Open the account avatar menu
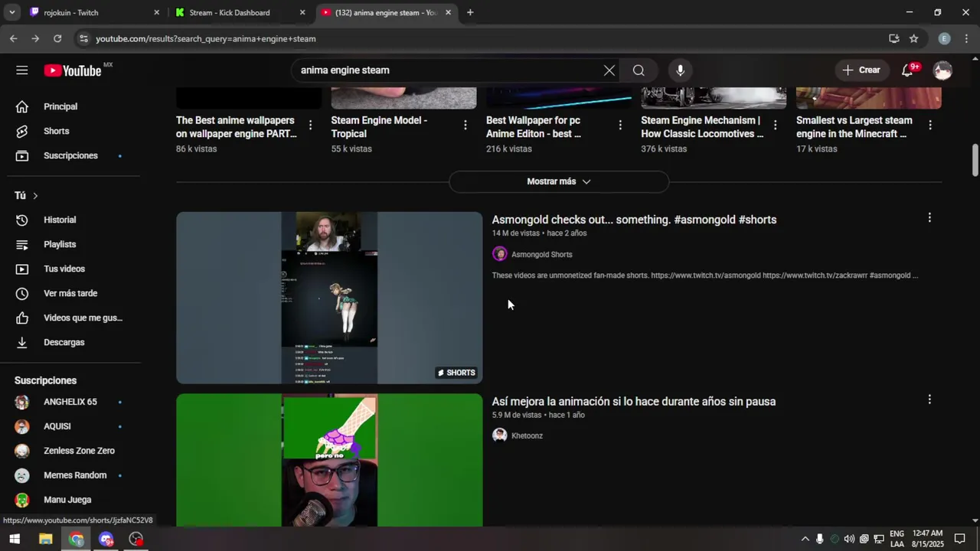Viewport: 980px width, 551px height. coord(942,70)
